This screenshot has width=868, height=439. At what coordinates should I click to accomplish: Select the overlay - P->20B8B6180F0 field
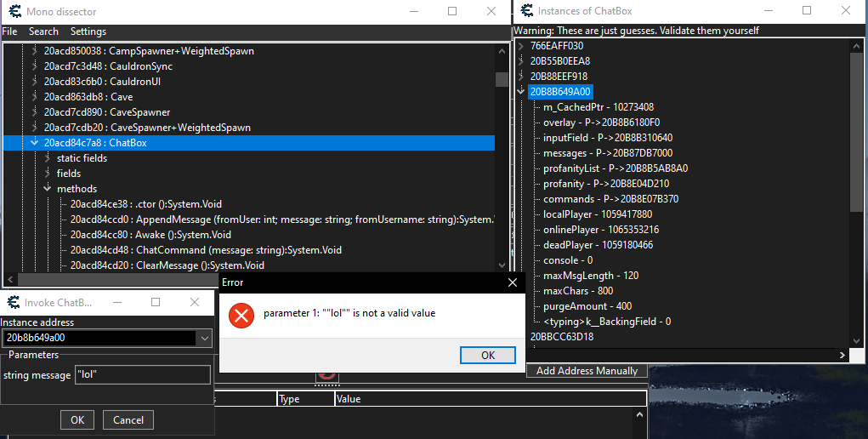602,123
